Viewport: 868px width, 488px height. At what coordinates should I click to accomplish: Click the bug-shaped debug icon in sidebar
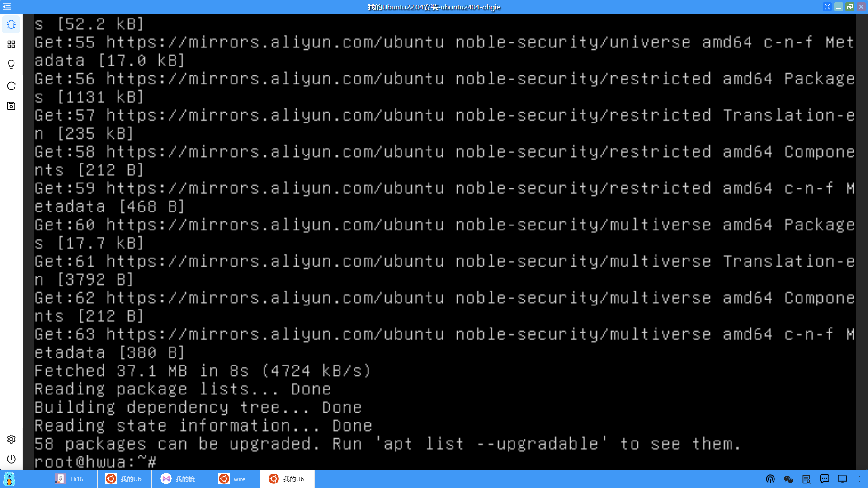pos(11,24)
